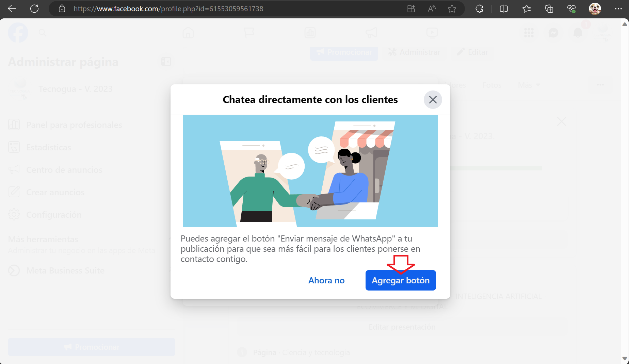Open the favorites list icon
The width and height of the screenshot is (629, 364).
pos(526,9)
